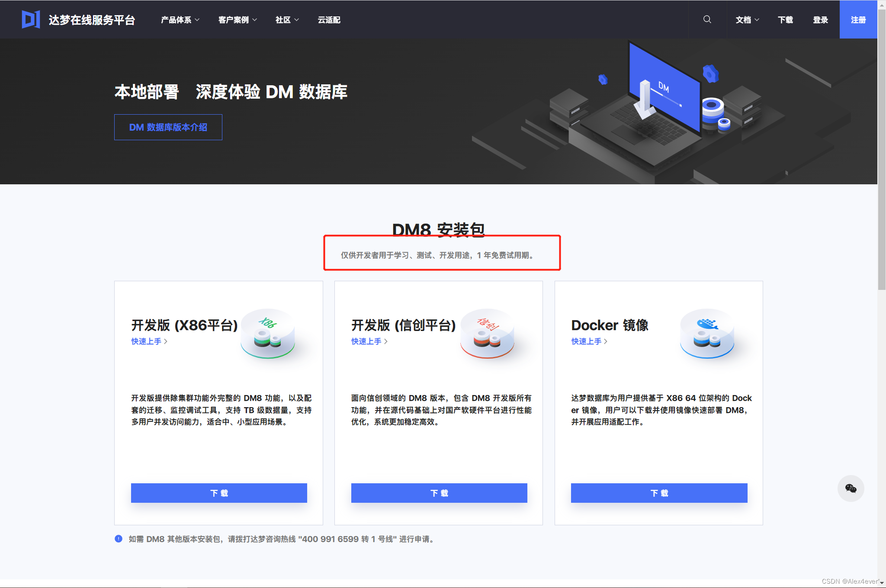886x588 pixels.
Task: Open the search function
Action: point(707,19)
